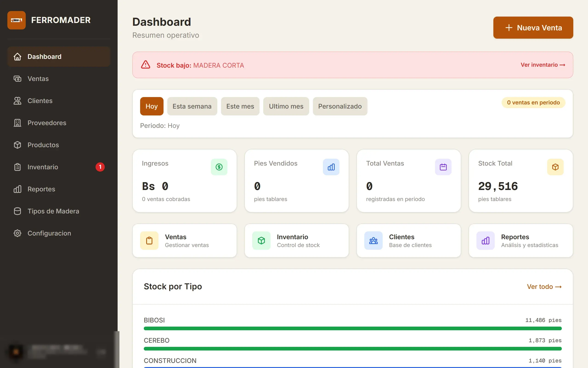
Task: Go to Proveedores menu item label
Action: [x=47, y=123]
